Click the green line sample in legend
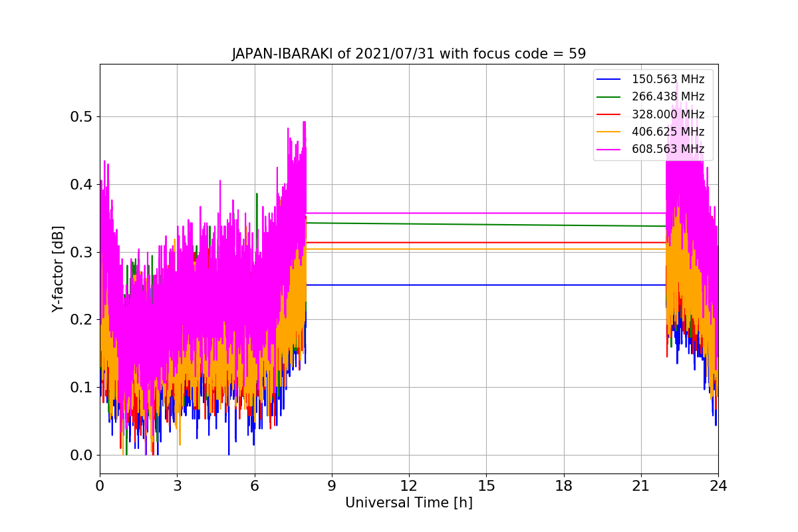Image resolution: width=798 pixels, height=532 pixels. pyautogui.click(x=610, y=97)
